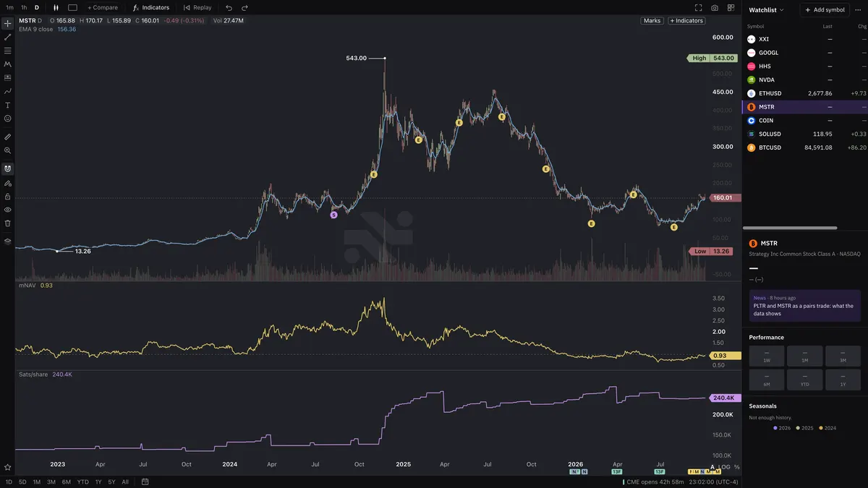The image size is (868, 488).
Task: Open the grid layout widgets icon
Action: (731, 7)
